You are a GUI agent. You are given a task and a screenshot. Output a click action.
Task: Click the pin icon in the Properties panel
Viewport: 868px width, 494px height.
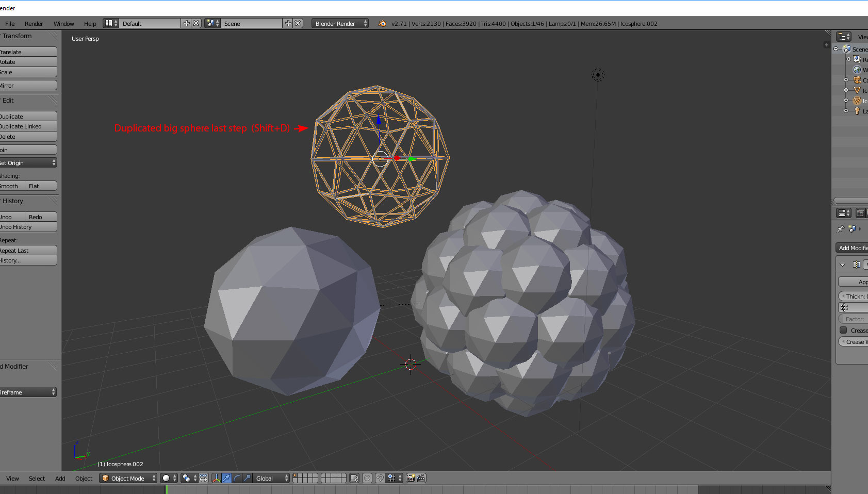(x=840, y=229)
